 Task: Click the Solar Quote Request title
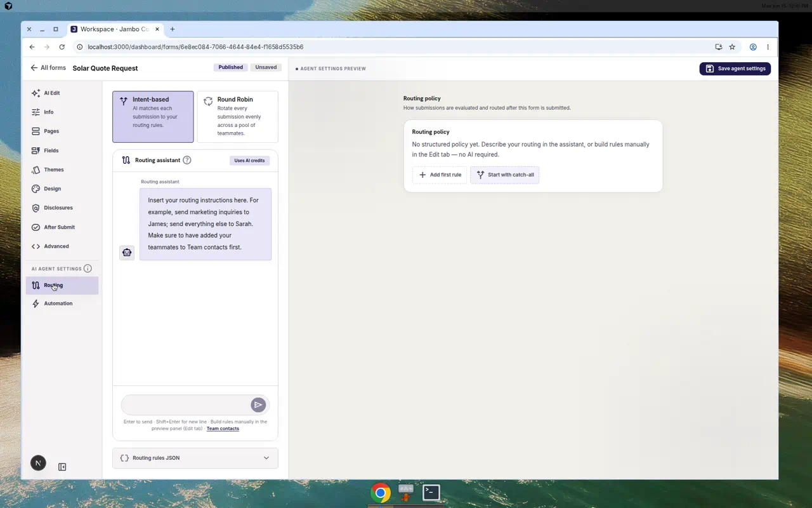click(x=105, y=69)
